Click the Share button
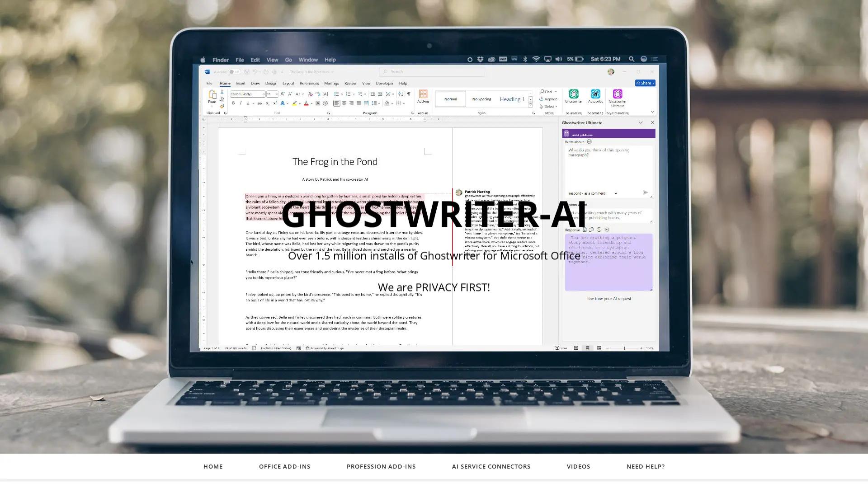The height and width of the screenshot is (488, 868). coord(645,83)
